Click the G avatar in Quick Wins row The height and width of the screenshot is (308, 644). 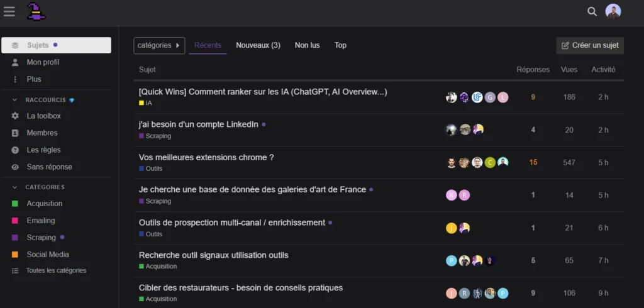pyautogui.click(x=490, y=97)
